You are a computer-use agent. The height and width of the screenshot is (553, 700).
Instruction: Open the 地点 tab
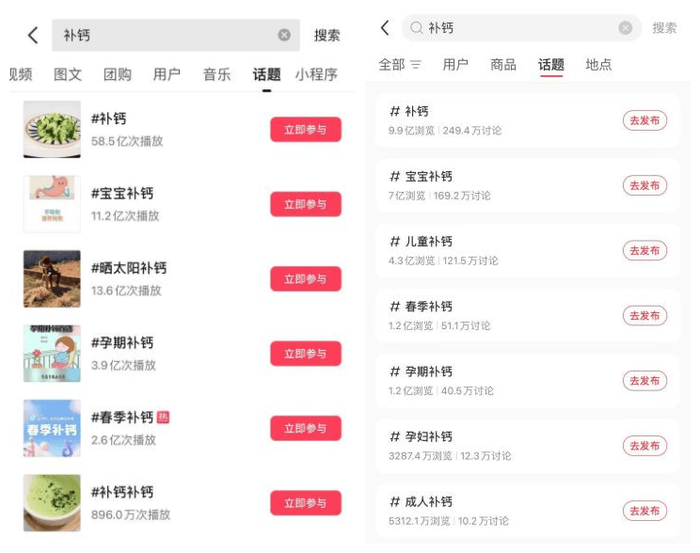[598, 65]
